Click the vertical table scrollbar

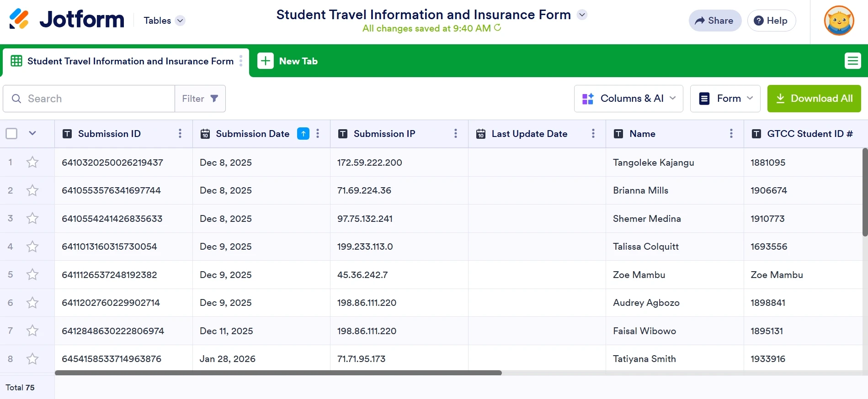(x=865, y=192)
